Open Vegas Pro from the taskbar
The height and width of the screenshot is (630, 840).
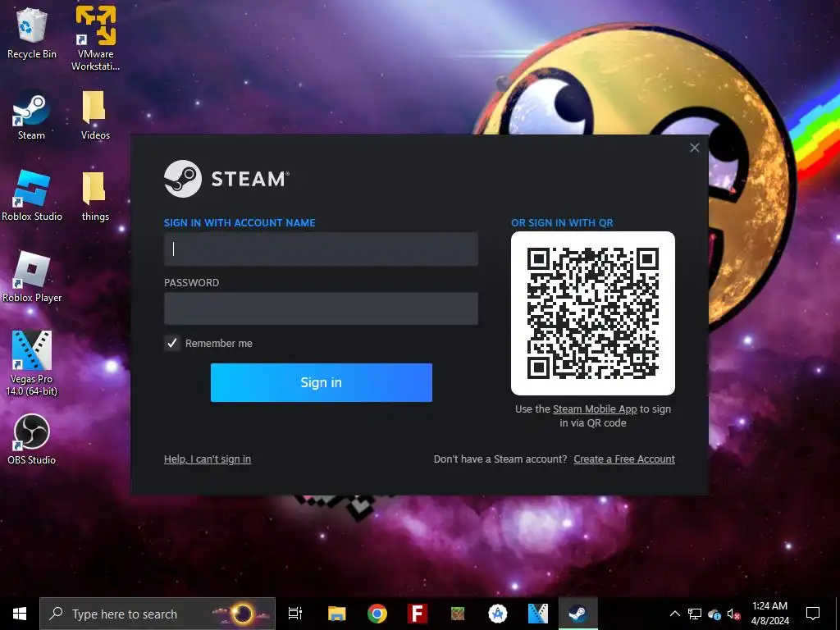tap(538, 614)
